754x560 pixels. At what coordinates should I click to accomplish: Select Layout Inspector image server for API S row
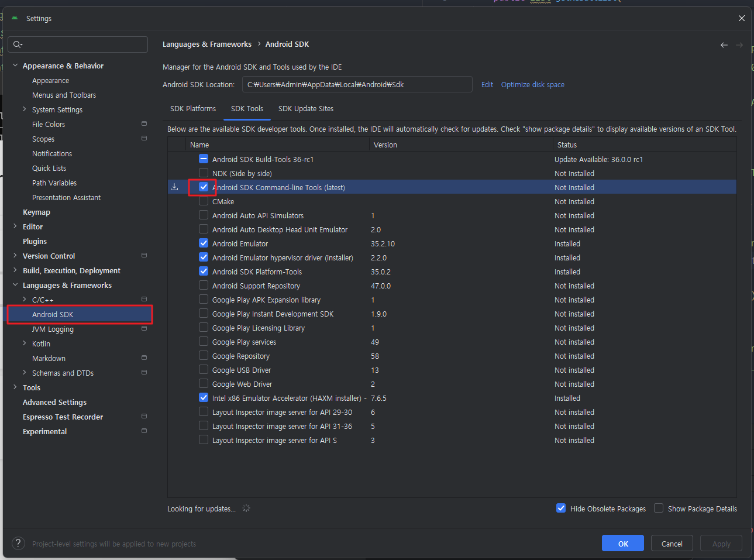tap(452, 440)
